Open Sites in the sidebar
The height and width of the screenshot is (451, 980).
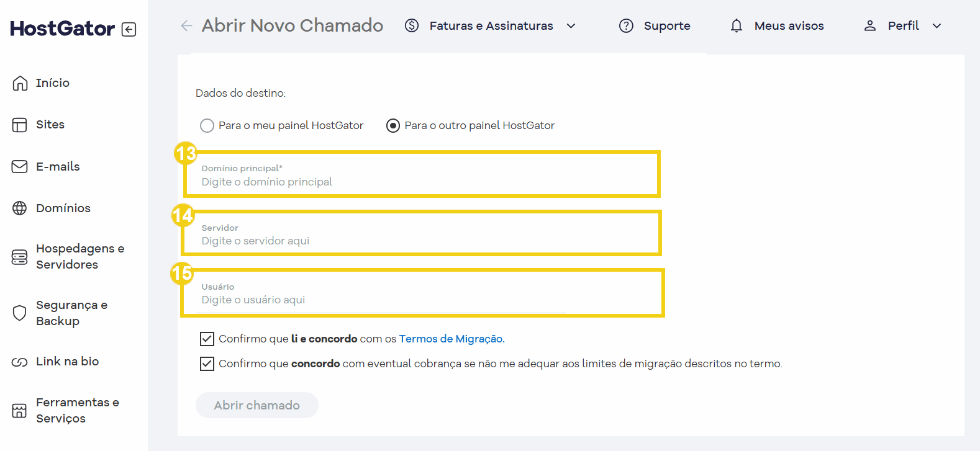(50, 125)
